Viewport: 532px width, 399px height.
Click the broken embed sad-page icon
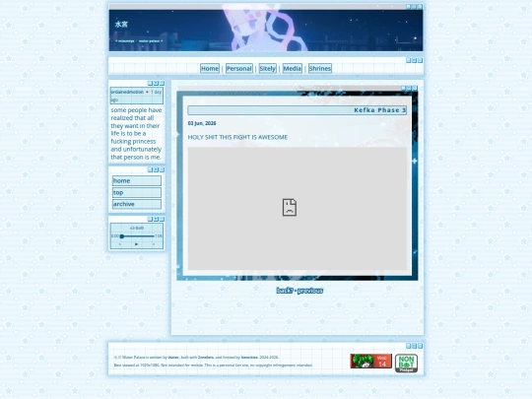pyautogui.click(x=290, y=207)
